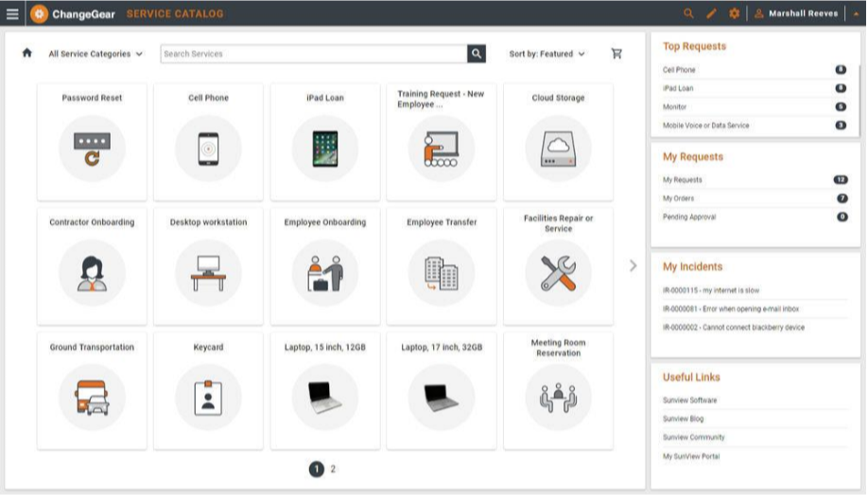Open incident IR-0000081 e-mail inbox error
Viewport: 868px width, 495px height.
731,309
